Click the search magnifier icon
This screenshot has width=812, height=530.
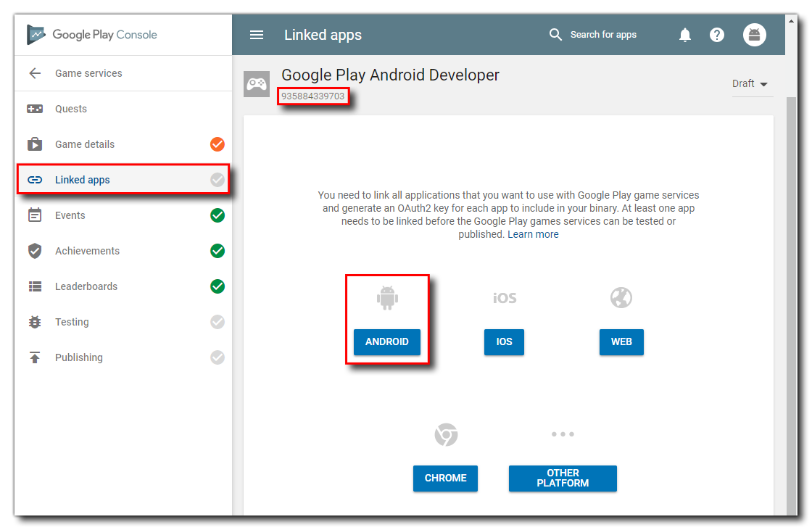pyautogui.click(x=555, y=35)
